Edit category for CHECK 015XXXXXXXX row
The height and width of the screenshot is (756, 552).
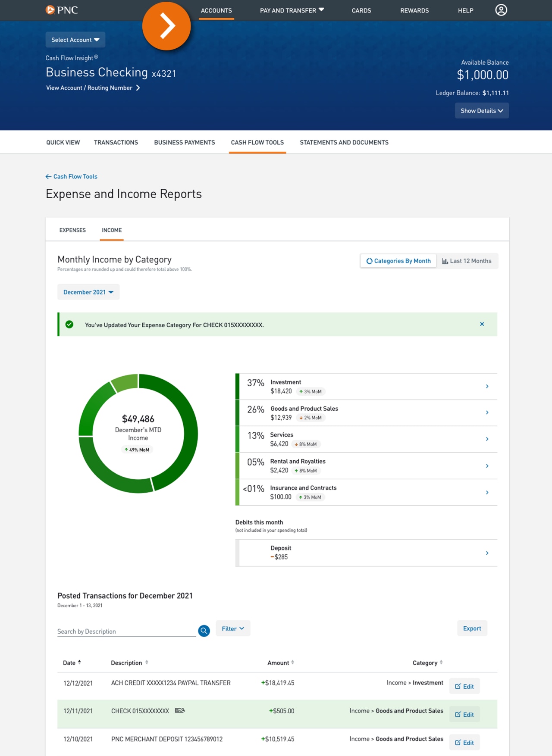click(464, 714)
